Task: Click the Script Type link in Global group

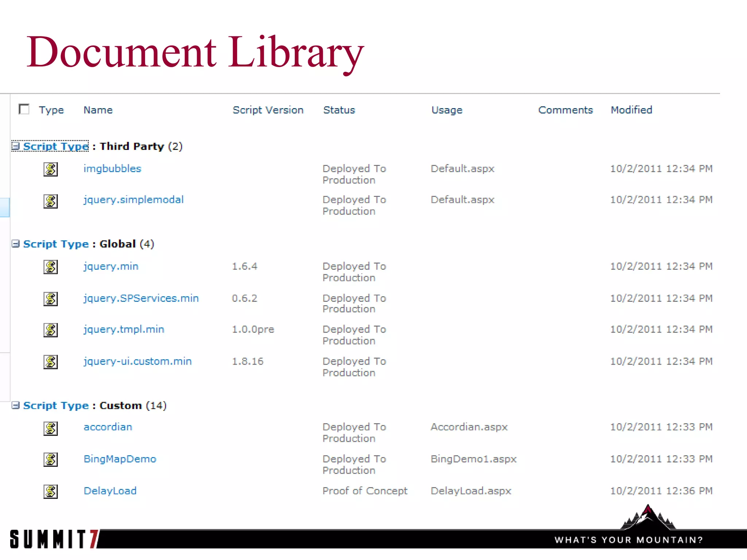Action: tap(56, 244)
